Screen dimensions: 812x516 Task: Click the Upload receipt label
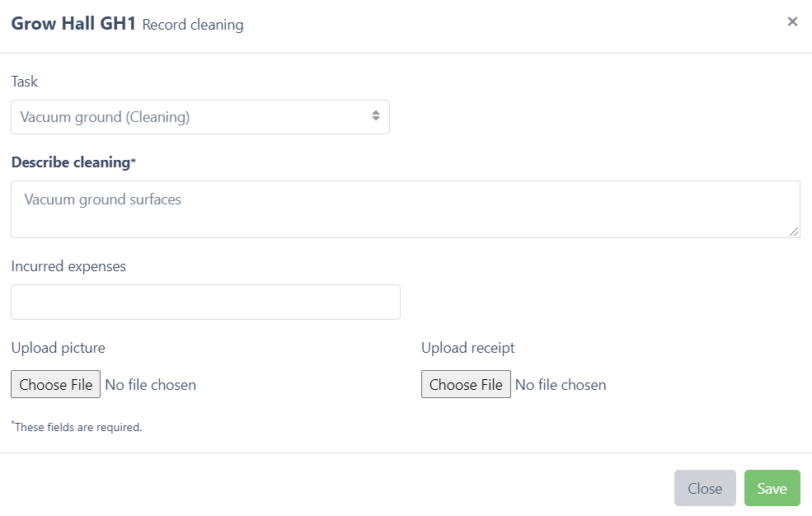[467, 348]
